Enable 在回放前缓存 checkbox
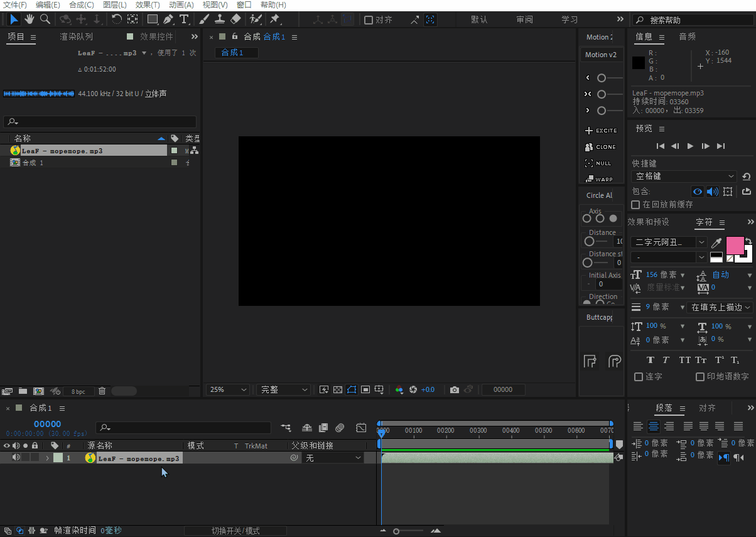The height and width of the screenshot is (537, 756). tap(635, 205)
